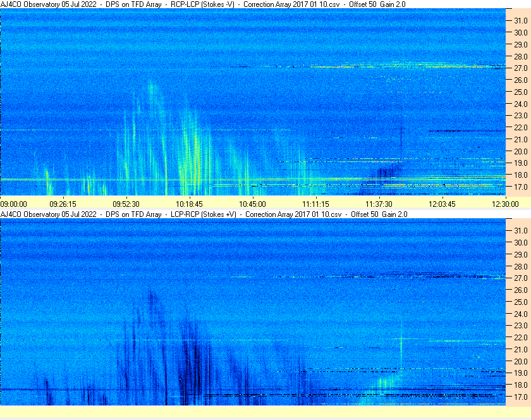531x420 pixels.
Task: Click the 20.0 frequency label on the lower plot
Action: (x=521, y=361)
